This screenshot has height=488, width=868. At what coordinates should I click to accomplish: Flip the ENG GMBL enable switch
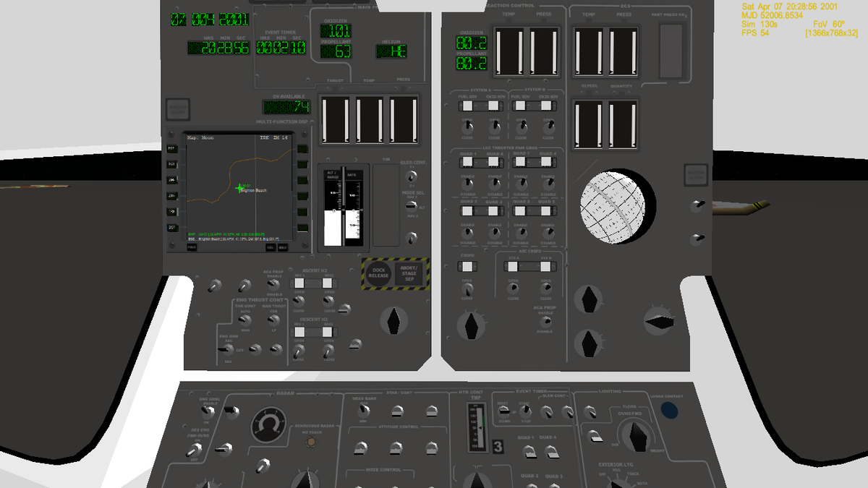(x=207, y=412)
